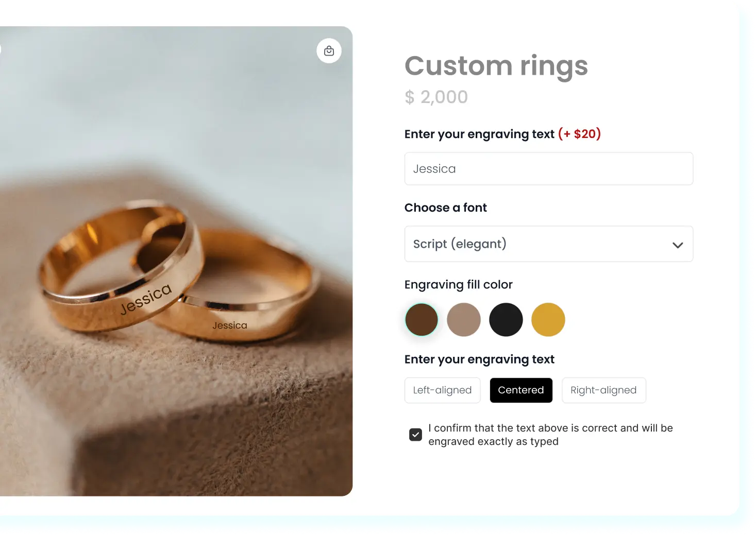The image size is (756, 535).
Task: Click the $ 2,000 price text
Action: 436,97
